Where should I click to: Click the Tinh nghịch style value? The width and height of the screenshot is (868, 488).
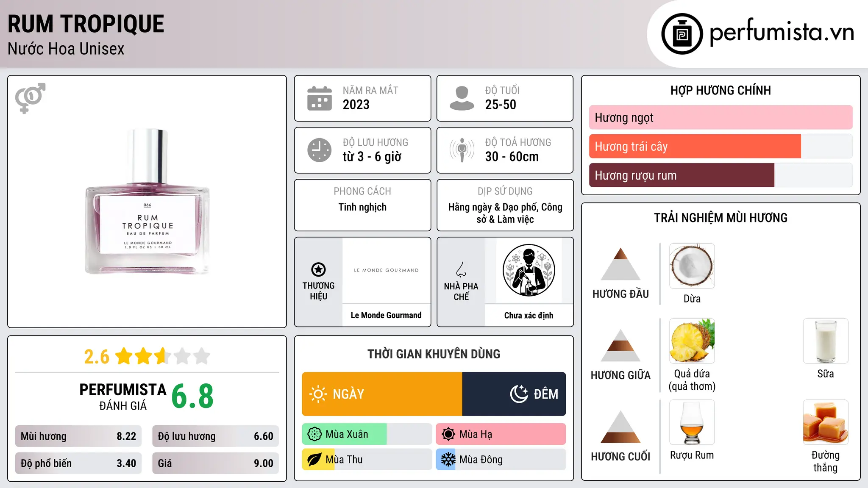(362, 207)
